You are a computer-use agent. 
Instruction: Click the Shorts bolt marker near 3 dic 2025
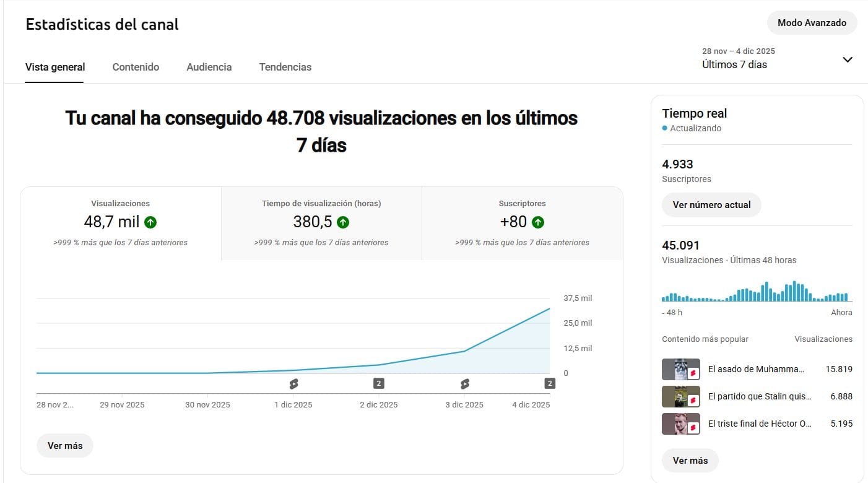[x=464, y=383]
